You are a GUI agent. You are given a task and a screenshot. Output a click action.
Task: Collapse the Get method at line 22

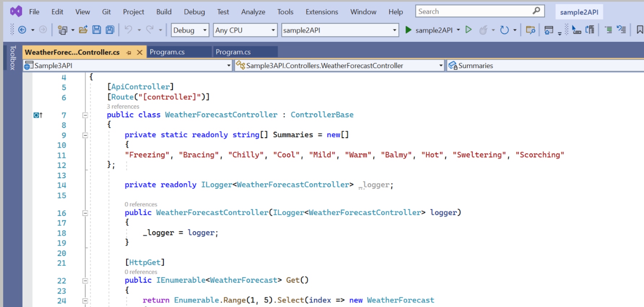(85, 281)
